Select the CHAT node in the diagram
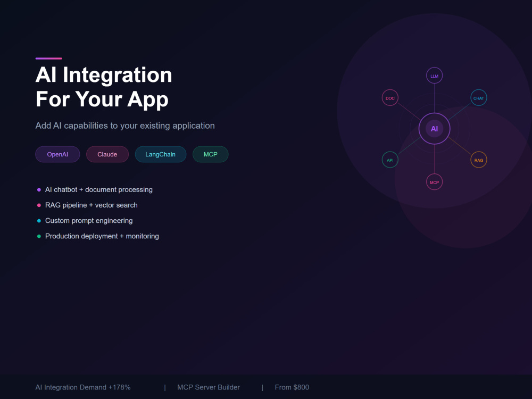532x399 pixels. [x=478, y=98]
